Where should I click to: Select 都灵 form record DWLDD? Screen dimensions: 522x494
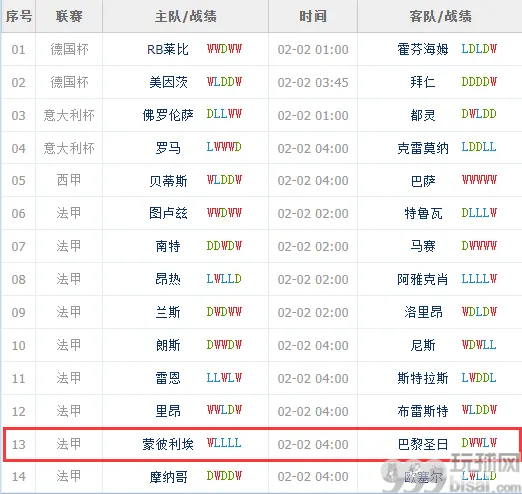pos(479,114)
